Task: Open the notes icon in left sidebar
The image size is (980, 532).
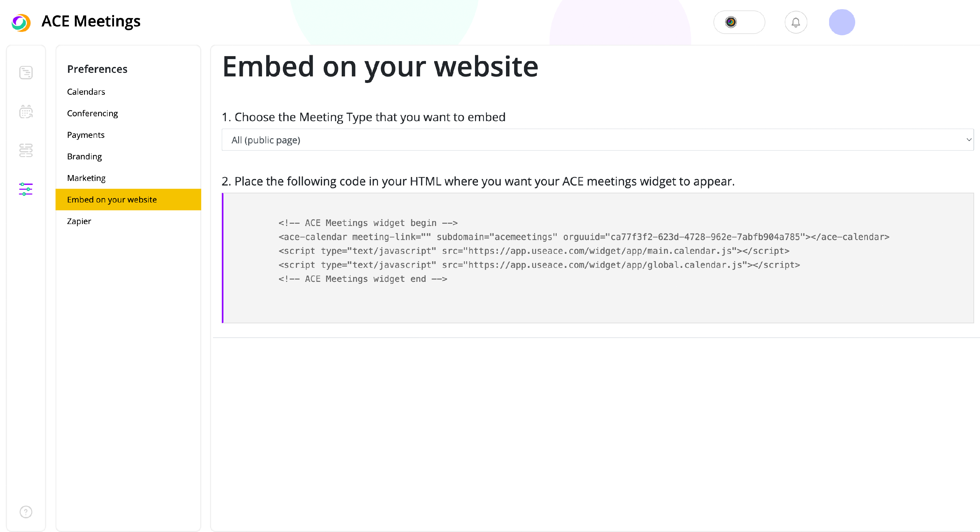Action: click(x=26, y=72)
